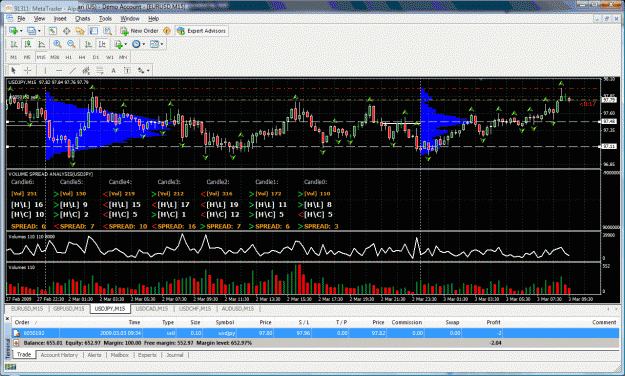Screen dimensions: 625x376
Task: Switch chart to Bar Chart mode
Action: [x=14, y=44]
